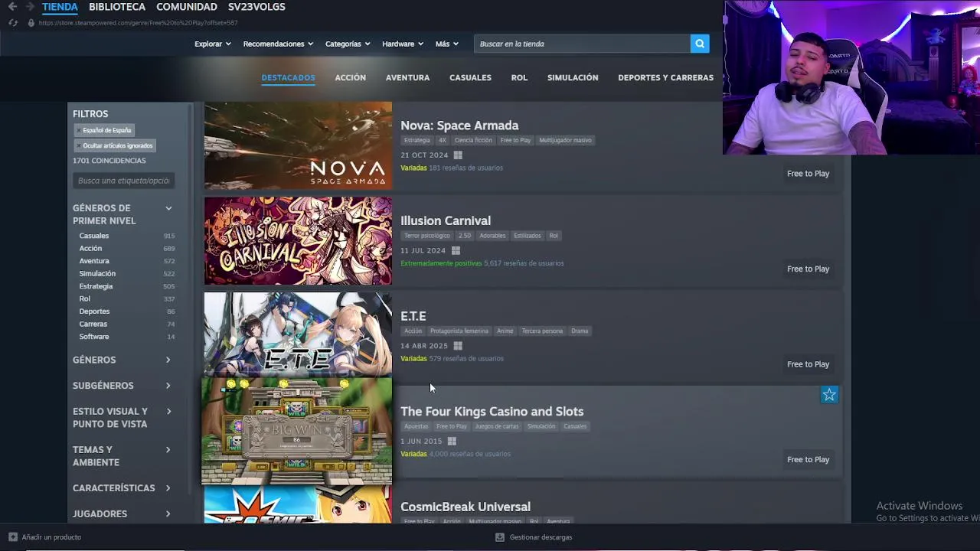Remove the Español de España filter
The width and height of the screenshot is (980, 551).
tap(103, 130)
